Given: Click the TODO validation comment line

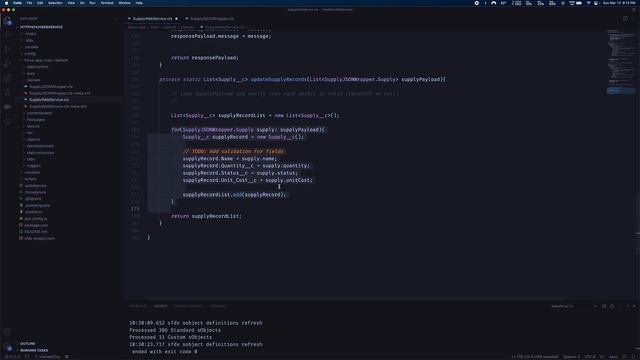Looking at the screenshot, I should click(x=233, y=151).
